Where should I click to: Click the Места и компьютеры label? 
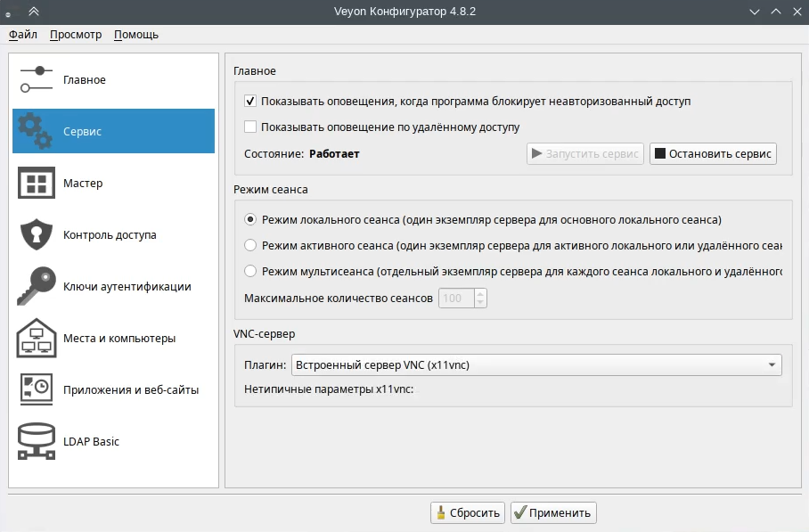click(119, 339)
